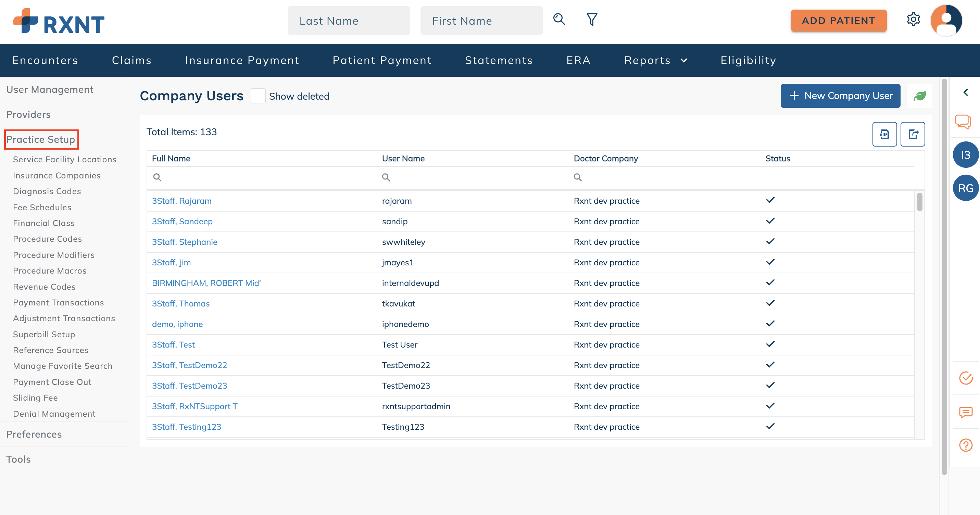Sort by Full Name column header
Screen dimensions: 980x515
tap(171, 158)
